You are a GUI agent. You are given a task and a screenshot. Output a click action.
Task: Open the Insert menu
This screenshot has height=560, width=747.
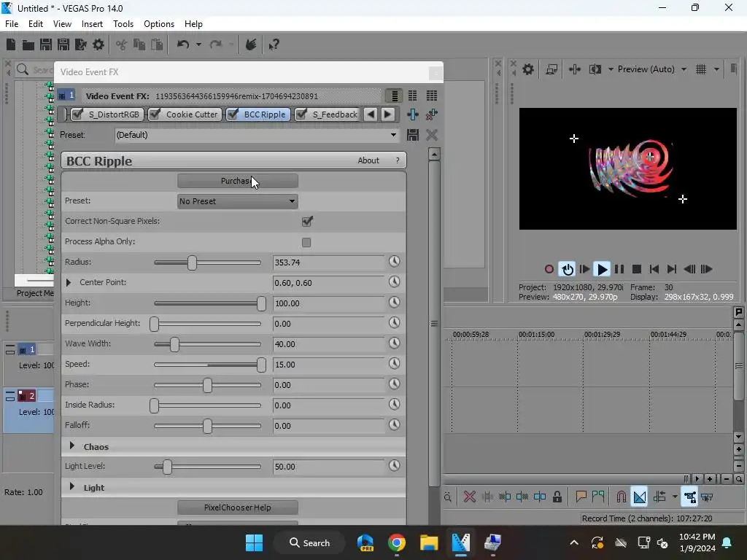click(92, 24)
